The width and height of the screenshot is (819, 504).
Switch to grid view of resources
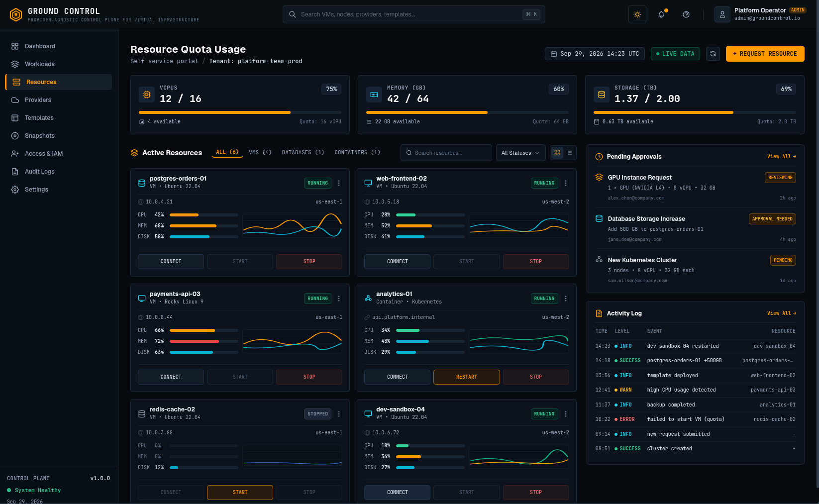[x=557, y=153]
